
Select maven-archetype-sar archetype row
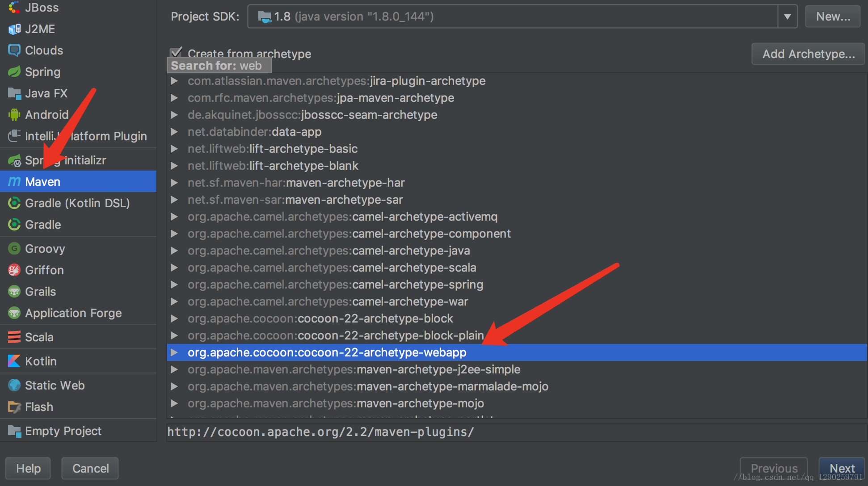pos(517,200)
